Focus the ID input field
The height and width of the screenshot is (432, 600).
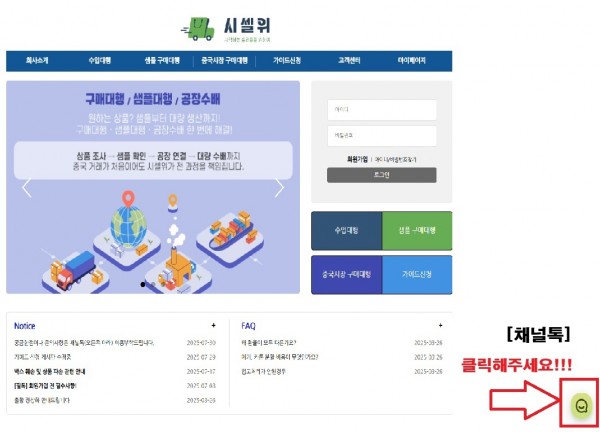[382, 110]
